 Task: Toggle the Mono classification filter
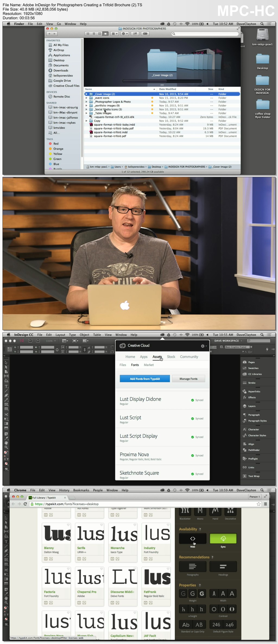(x=200, y=511)
